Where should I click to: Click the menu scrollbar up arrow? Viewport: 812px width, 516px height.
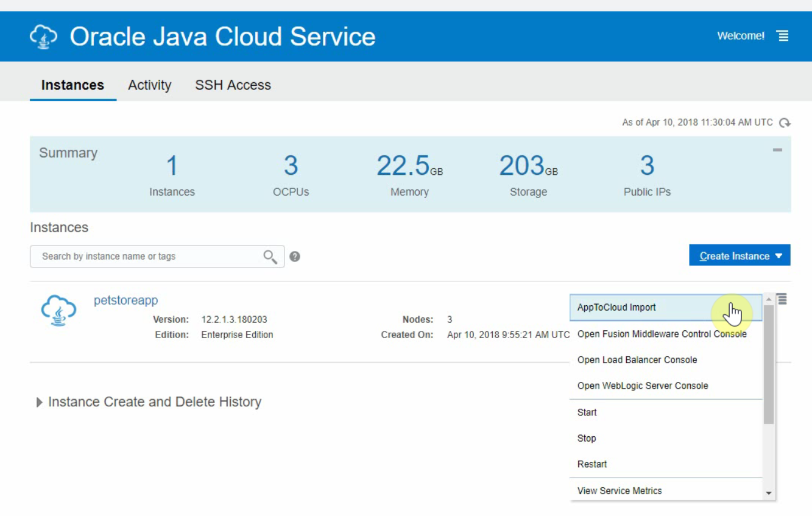tap(769, 300)
